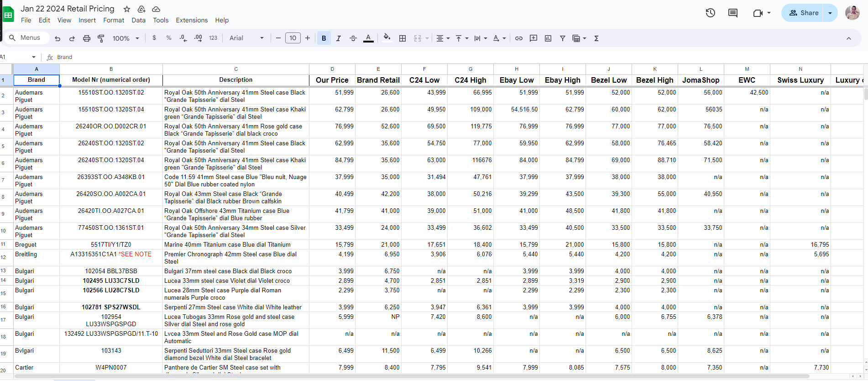This screenshot has height=381, width=868.
Task: Insert chart icon in toolbar
Action: 548,38
